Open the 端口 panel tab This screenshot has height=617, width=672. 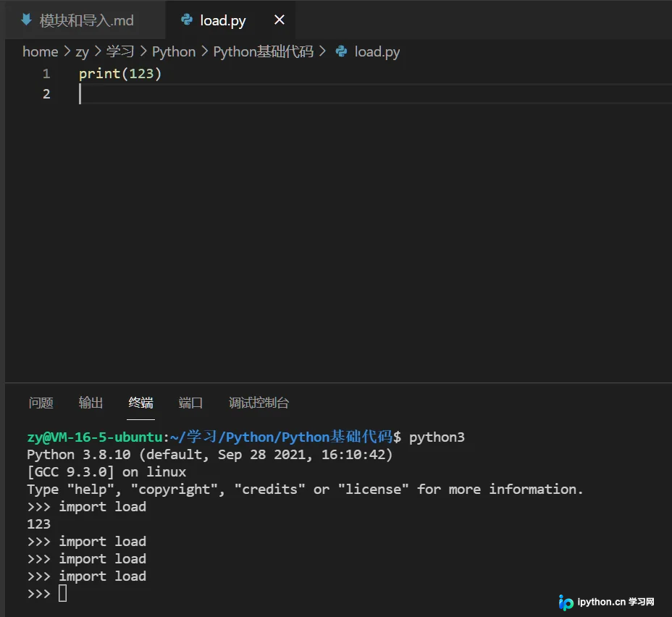tap(190, 403)
